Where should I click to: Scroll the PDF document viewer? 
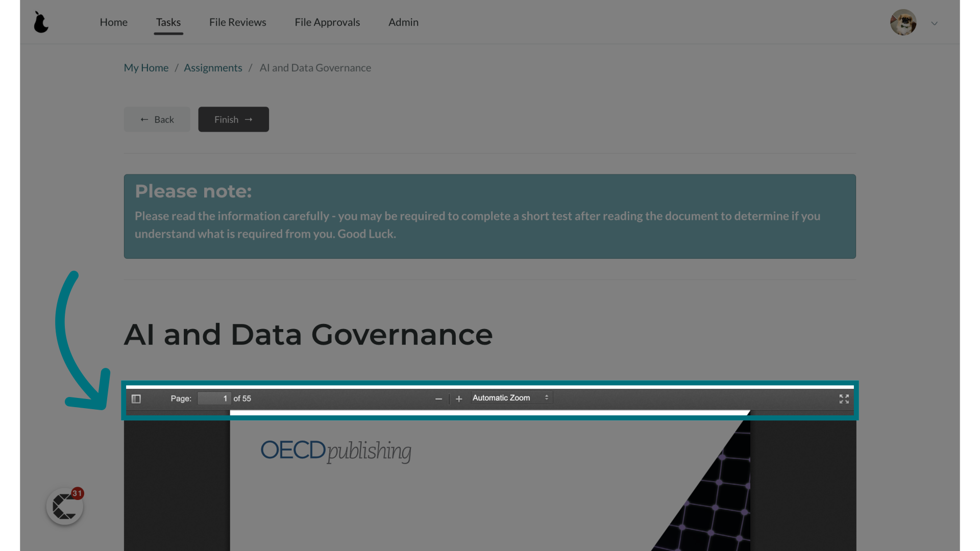tap(490, 412)
